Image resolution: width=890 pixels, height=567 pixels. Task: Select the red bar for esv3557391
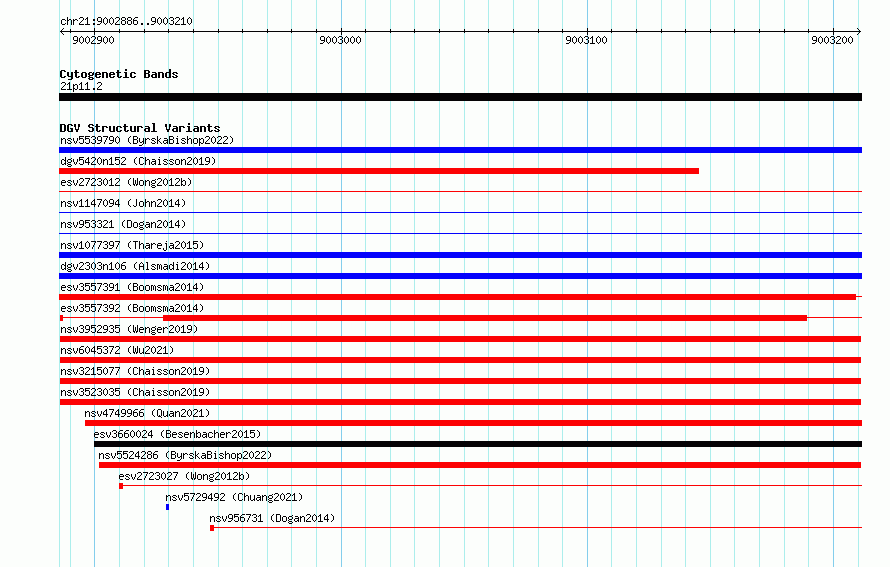[x=457, y=297]
